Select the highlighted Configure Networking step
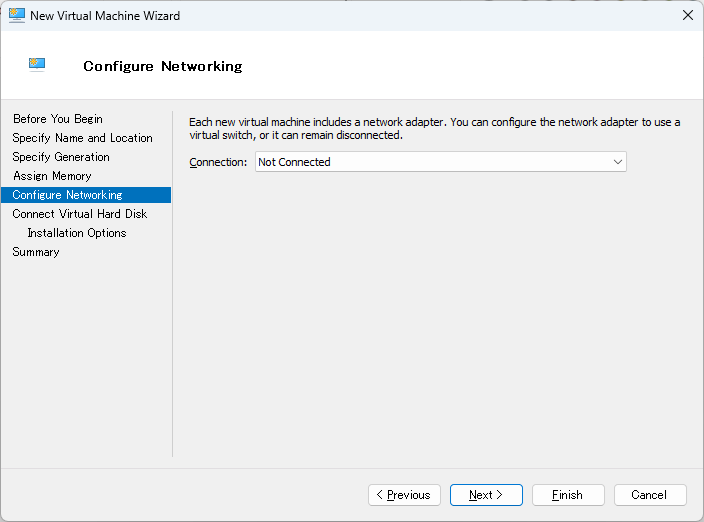 pyautogui.click(x=67, y=195)
